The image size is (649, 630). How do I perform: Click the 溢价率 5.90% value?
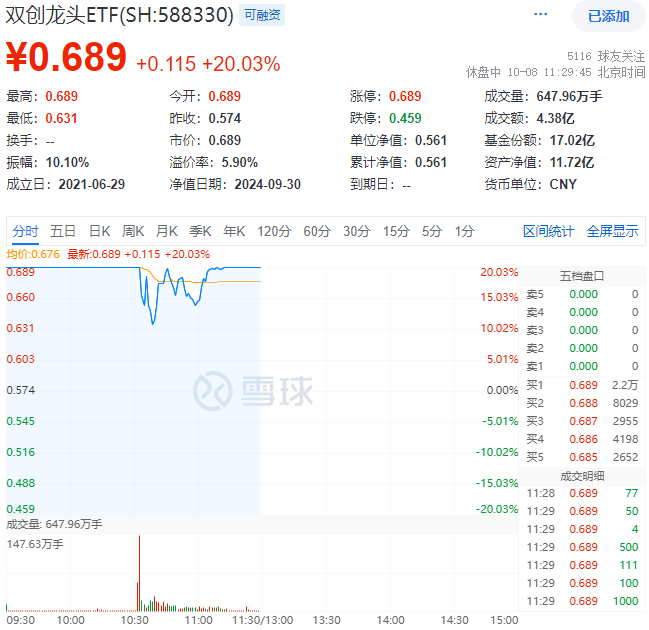point(240,162)
